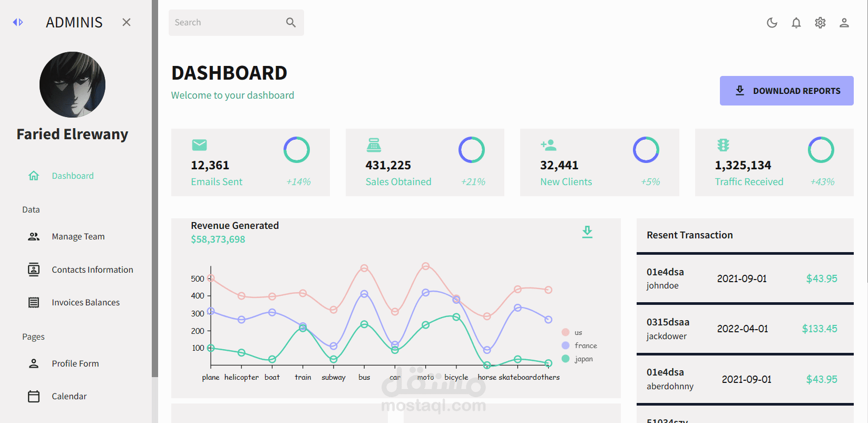The width and height of the screenshot is (868, 423).
Task: Click Welcome to your dashboard subtitle
Action: pyautogui.click(x=232, y=95)
